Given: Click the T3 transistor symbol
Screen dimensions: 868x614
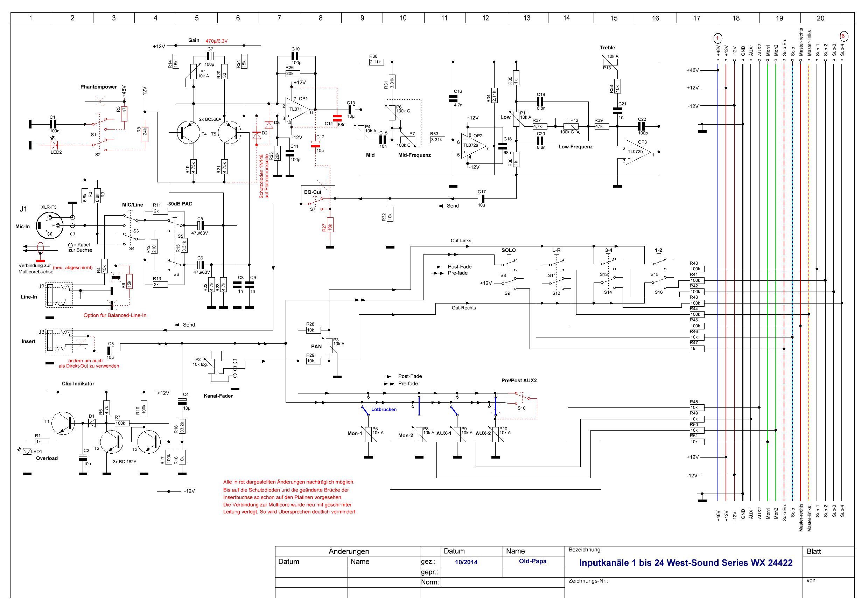Looking at the screenshot, I should tap(150, 441).
